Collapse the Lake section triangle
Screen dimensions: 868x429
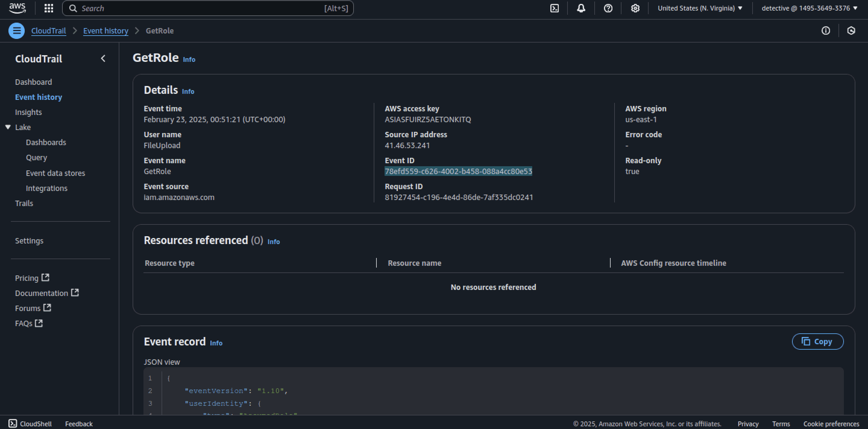coord(8,127)
